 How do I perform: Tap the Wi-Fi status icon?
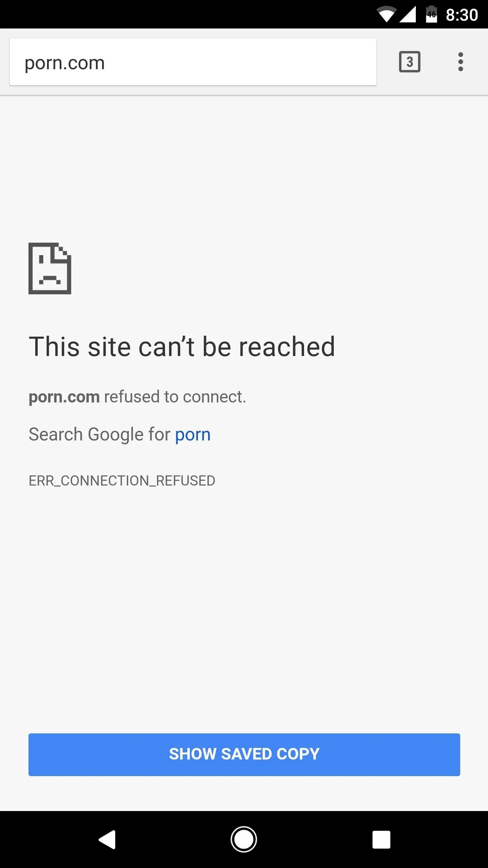[387, 15]
